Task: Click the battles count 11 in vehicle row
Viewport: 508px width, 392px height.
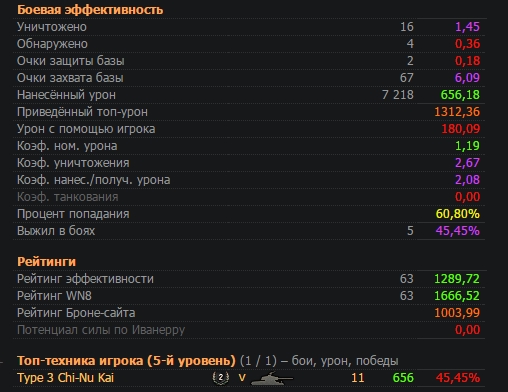Action: tap(358, 378)
